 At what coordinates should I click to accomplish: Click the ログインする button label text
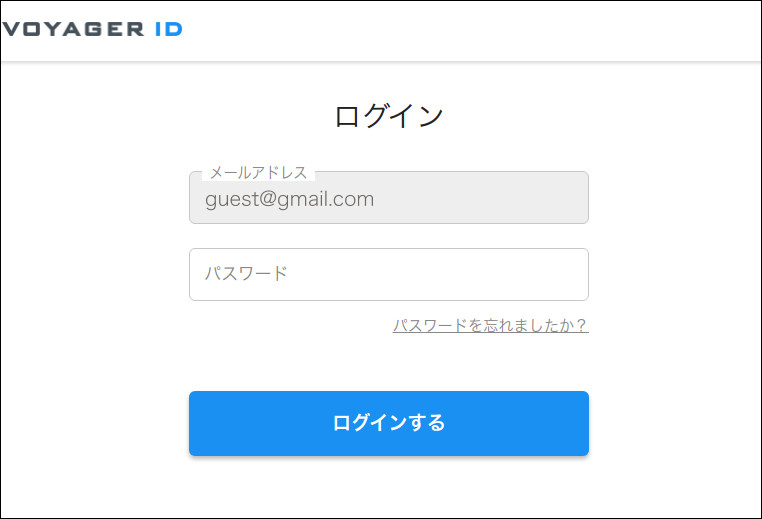coord(388,423)
